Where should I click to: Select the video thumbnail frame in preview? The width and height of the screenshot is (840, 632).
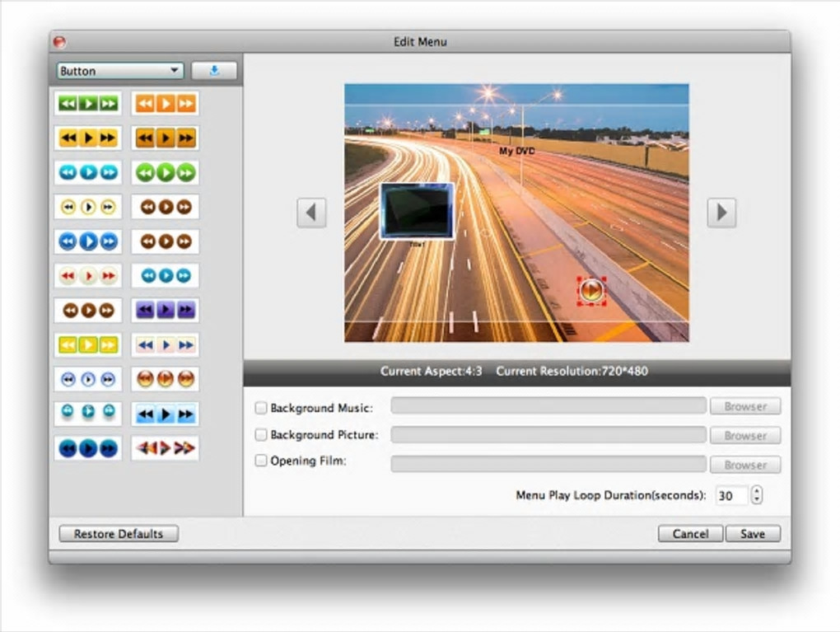pos(417,211)
